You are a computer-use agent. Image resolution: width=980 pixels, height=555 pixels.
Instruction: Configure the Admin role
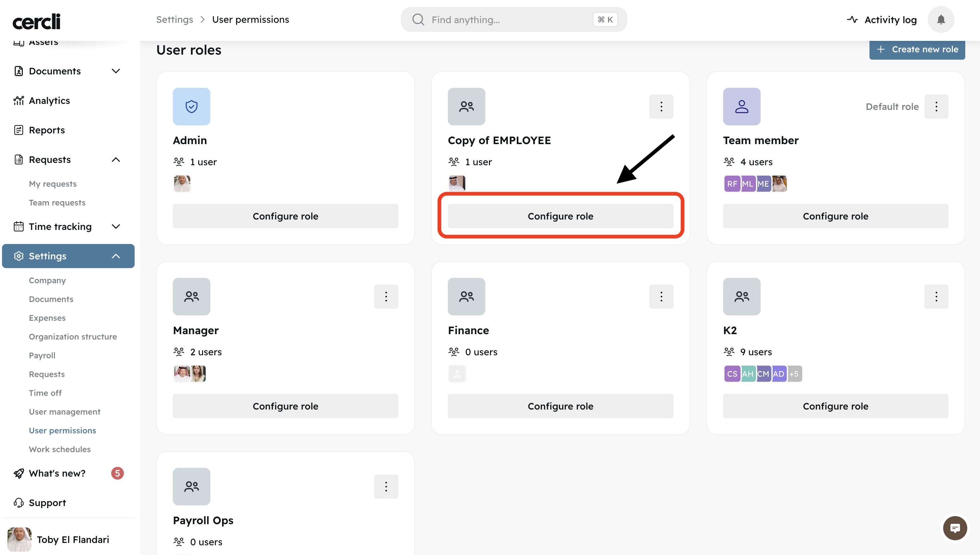coord(285,216)
